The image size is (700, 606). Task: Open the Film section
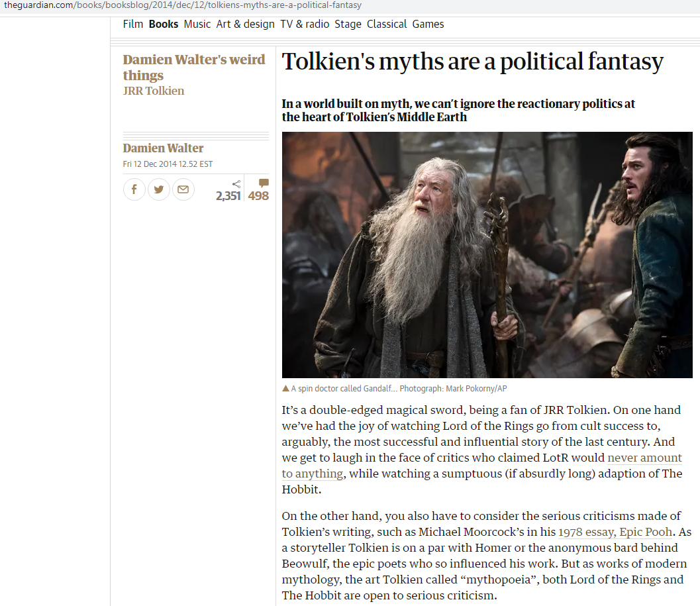(133, 24)
